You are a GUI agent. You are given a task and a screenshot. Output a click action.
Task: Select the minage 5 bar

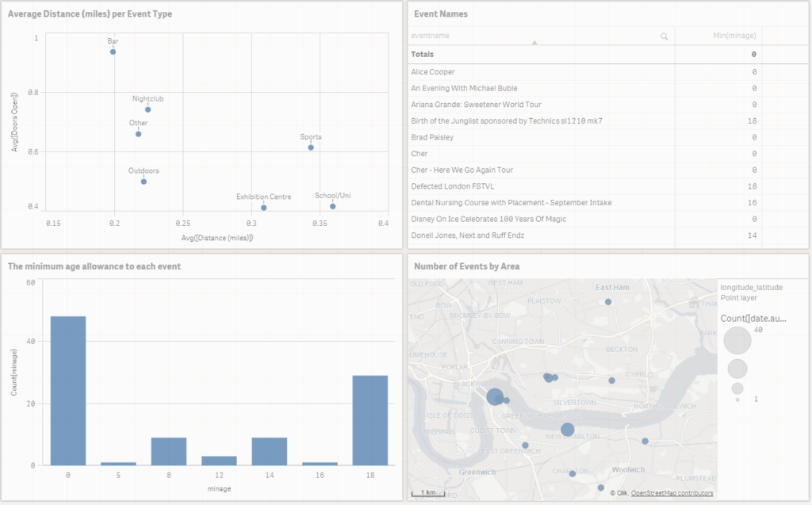pos(119,464)
